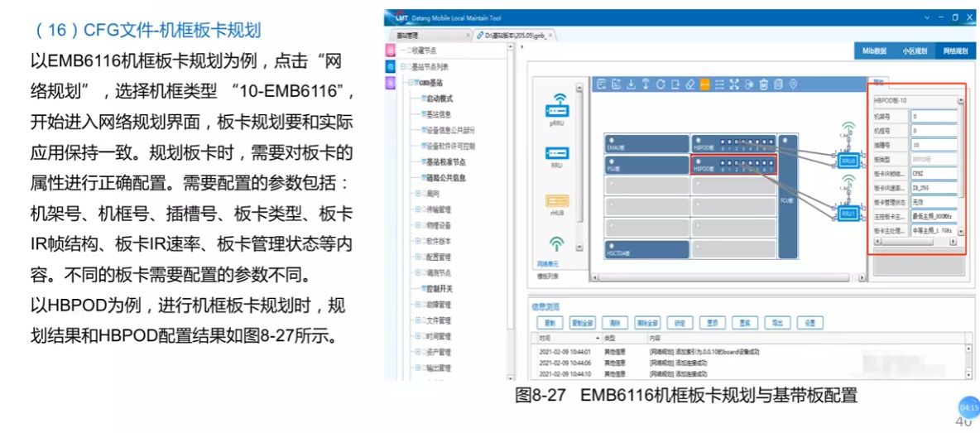Screen dimensions: 980x433
Task: Click the blue search sidebar icon
Action: point(392,66)
